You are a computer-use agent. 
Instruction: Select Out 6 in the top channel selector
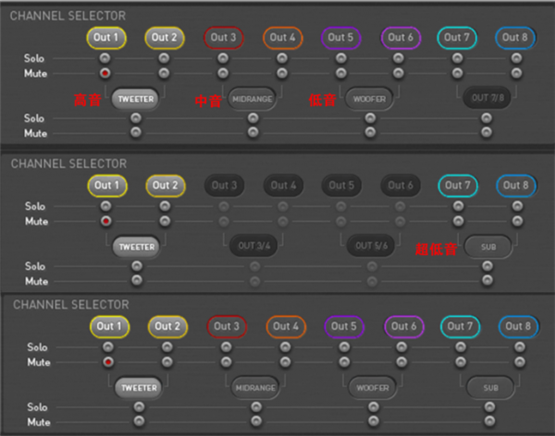400,38
